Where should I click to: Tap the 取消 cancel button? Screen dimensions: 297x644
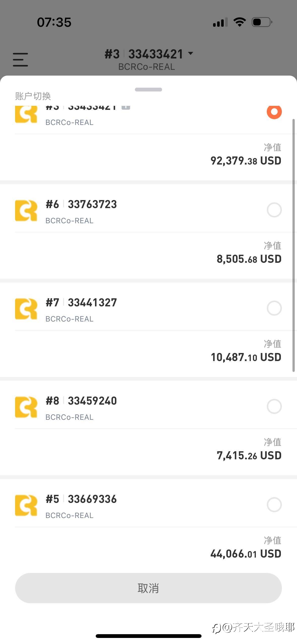148,588
